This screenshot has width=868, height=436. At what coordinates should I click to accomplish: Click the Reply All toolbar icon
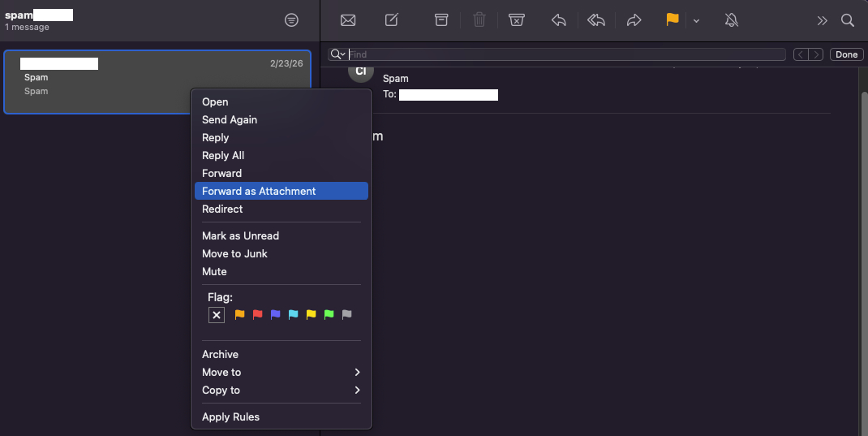click(x=596, y=20)
